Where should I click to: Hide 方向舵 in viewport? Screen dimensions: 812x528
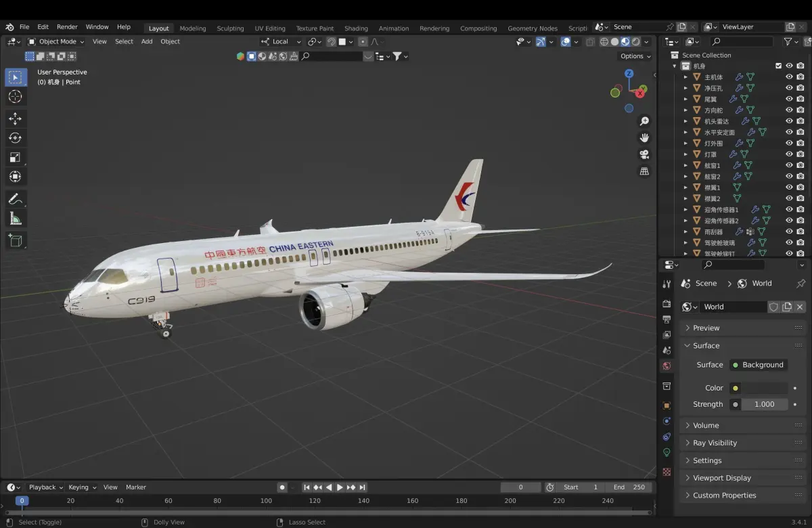(x=789, y=110)
